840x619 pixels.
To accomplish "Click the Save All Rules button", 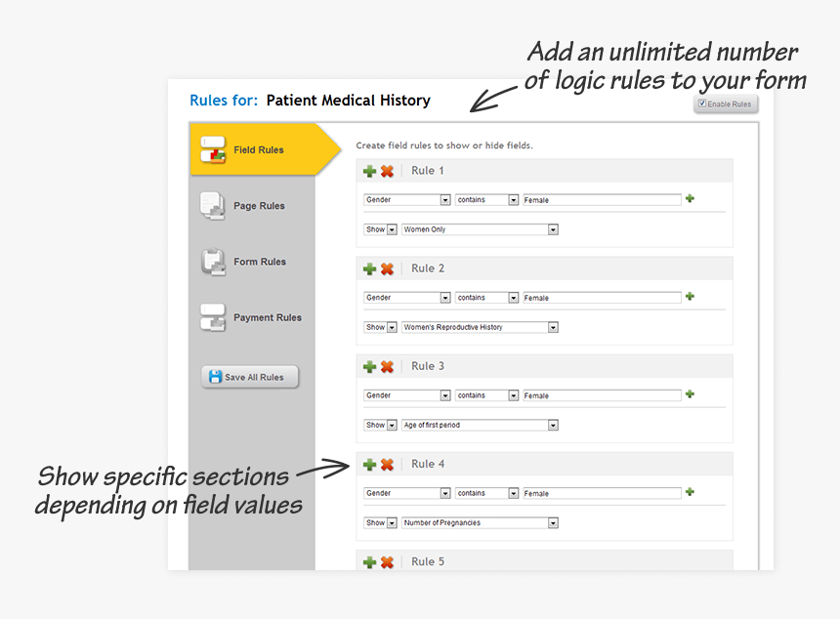I will pyautogui.click(x=249, y=376).
